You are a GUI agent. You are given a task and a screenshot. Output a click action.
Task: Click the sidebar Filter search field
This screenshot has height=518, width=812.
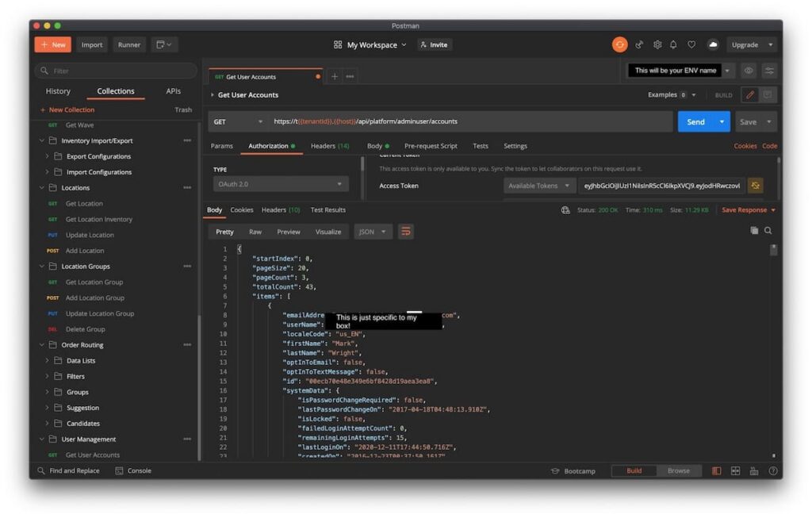[x=116, y=71]
